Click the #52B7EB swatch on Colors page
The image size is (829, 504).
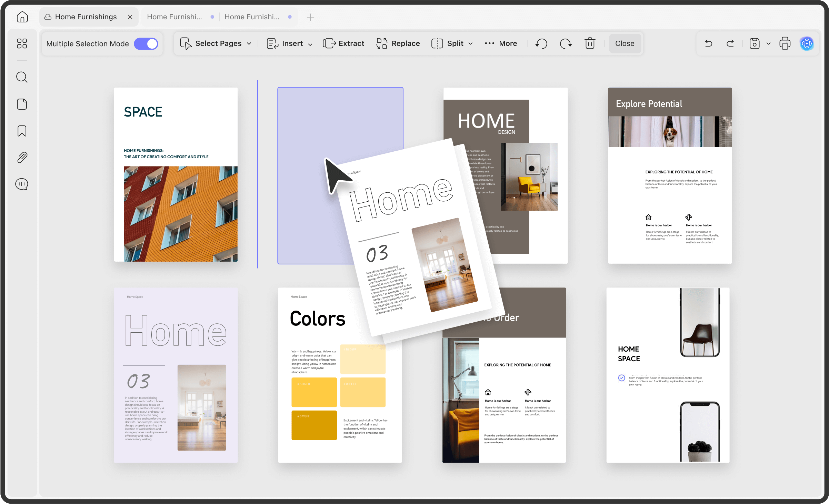314,392
